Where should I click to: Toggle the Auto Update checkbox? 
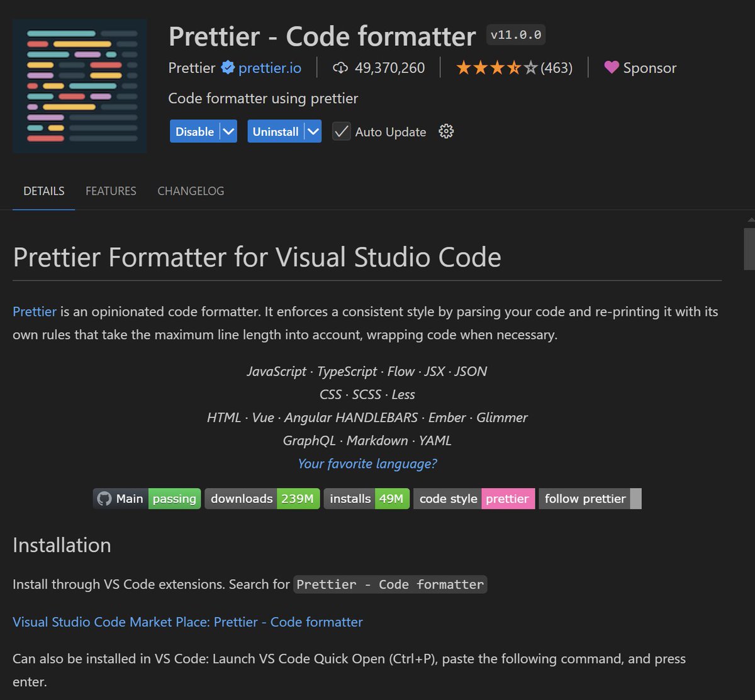click(342, 131)
